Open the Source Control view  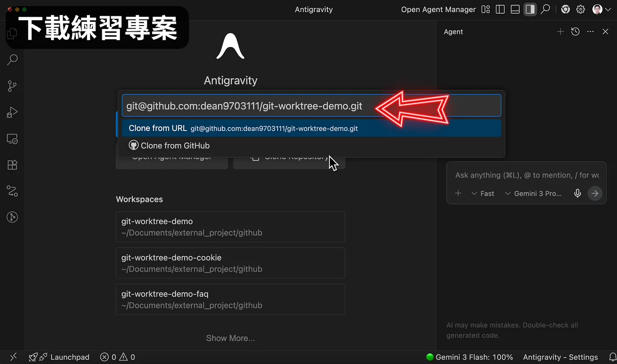pos(12,86)
